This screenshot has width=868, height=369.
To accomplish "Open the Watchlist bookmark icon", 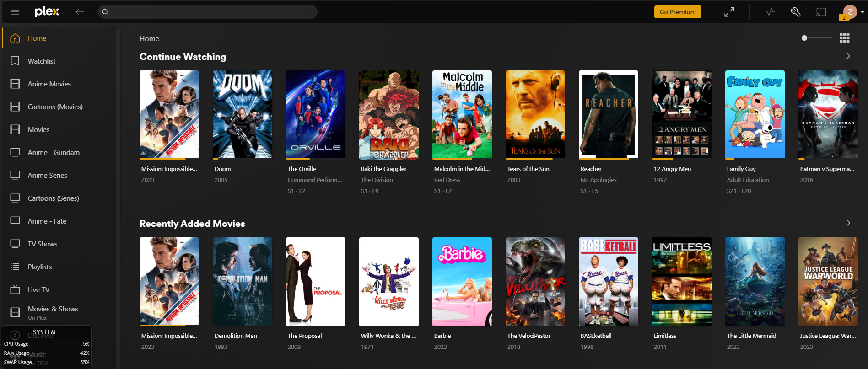I will 15,61.
